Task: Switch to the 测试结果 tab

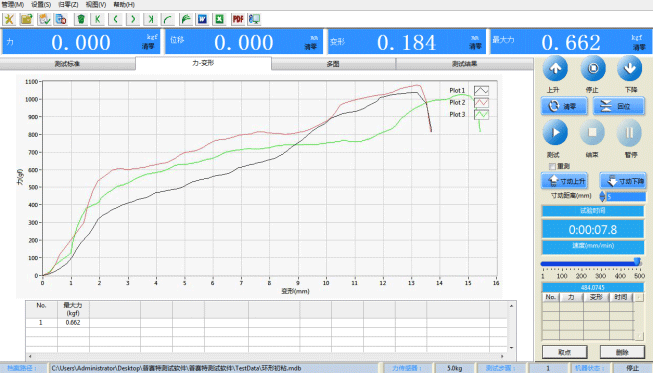Action: click(x=464, y=64)
